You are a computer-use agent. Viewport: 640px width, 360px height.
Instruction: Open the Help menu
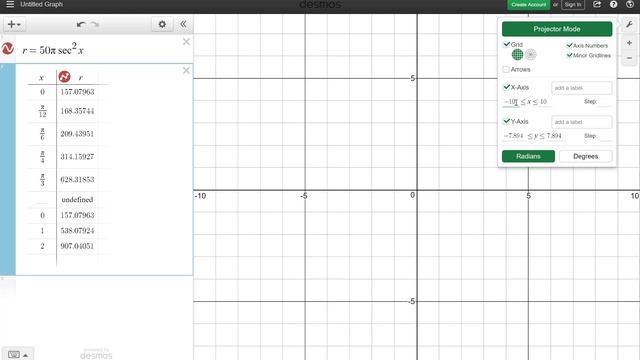coord(613,4)
